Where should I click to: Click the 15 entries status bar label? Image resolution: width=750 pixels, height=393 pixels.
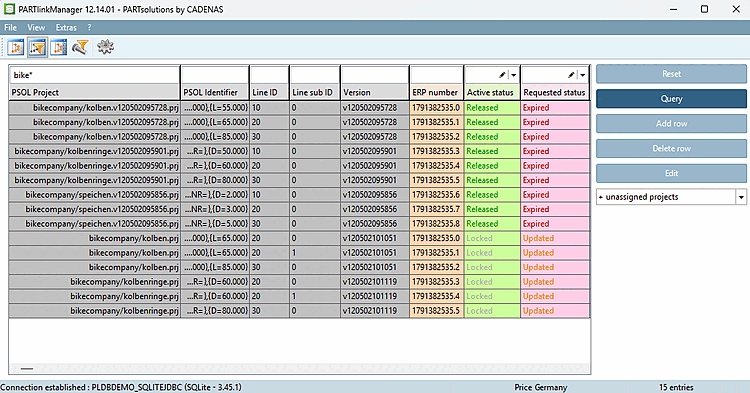[676, 387]
